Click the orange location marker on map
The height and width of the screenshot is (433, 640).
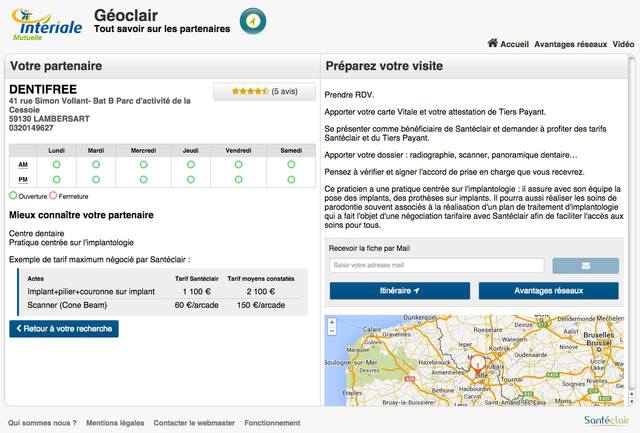point(477,365)
